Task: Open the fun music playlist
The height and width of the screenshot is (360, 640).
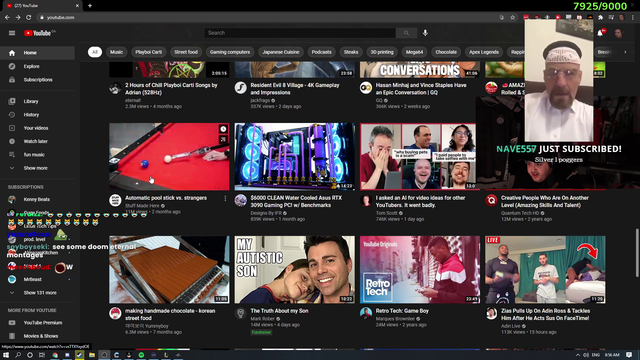Action: [x=38, y=155]
